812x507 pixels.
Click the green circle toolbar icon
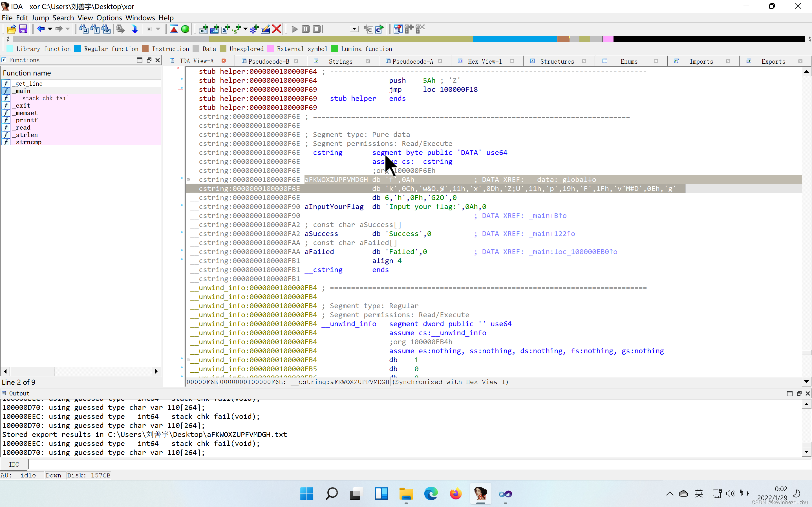[185, 29]
